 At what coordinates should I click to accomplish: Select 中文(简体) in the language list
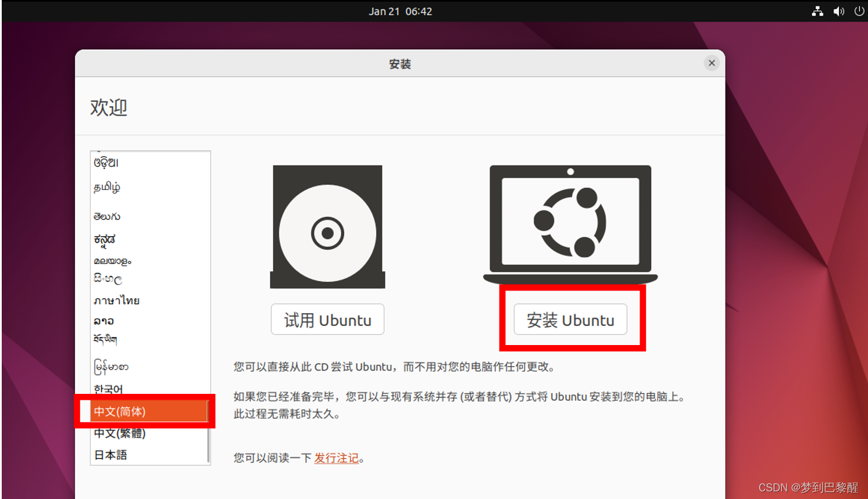click(x=149, y=411)
